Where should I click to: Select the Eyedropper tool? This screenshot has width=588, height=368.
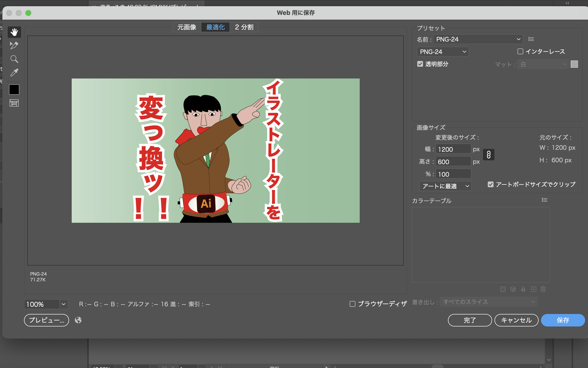[x=14, y=72]
